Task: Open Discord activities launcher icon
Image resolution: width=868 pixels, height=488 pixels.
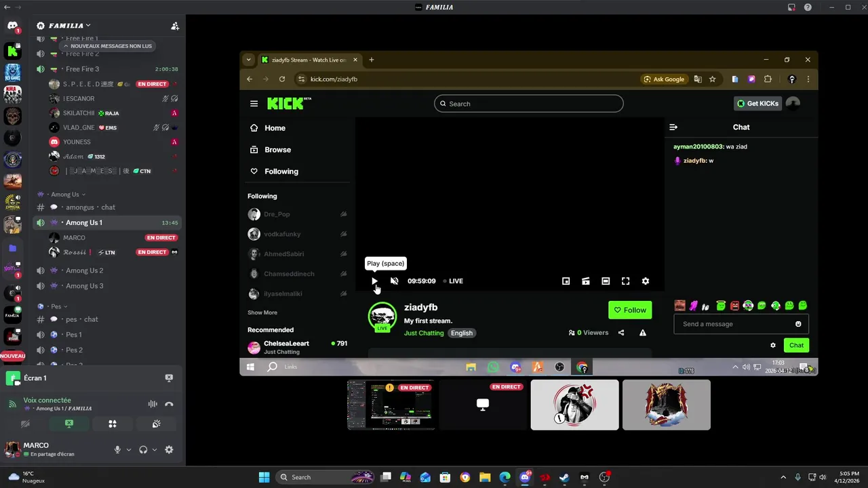Action: pos(113,424)
